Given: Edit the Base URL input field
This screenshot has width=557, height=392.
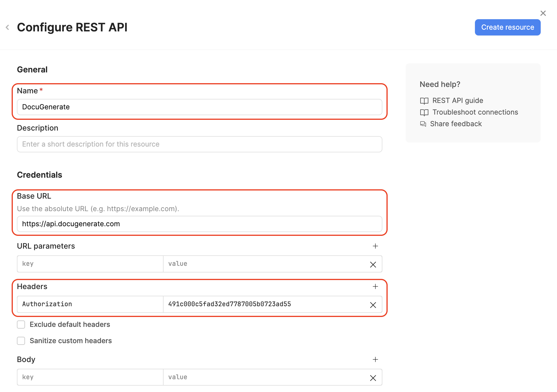Looking at the screenshot, I should tap(199, 224).
